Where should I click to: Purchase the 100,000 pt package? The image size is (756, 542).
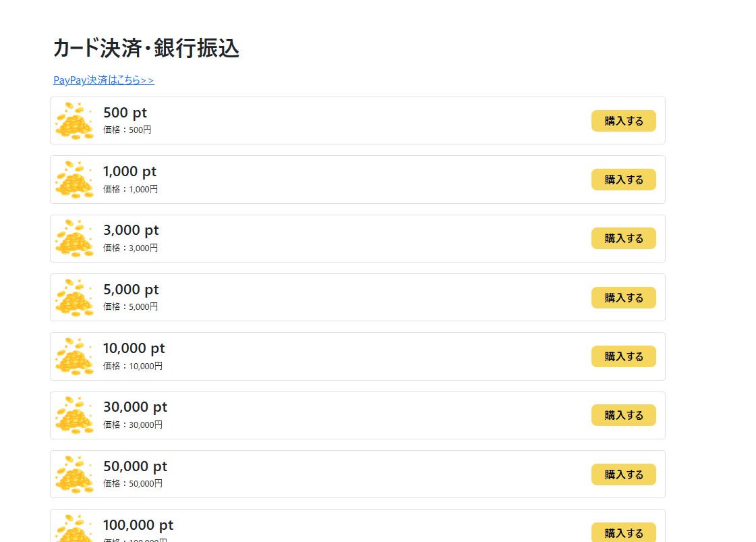[623, 533]
